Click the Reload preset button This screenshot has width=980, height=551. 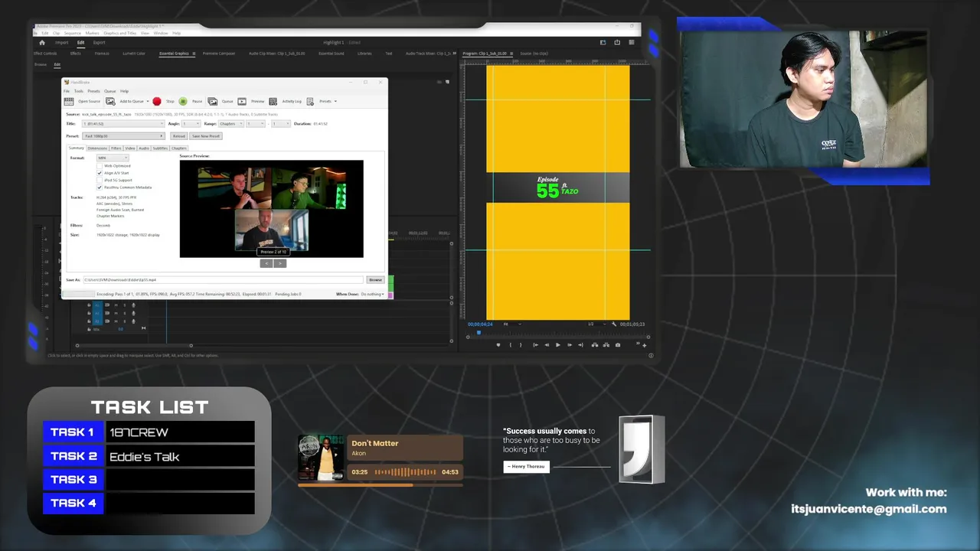pyautogui.click(x=179, y=136)
